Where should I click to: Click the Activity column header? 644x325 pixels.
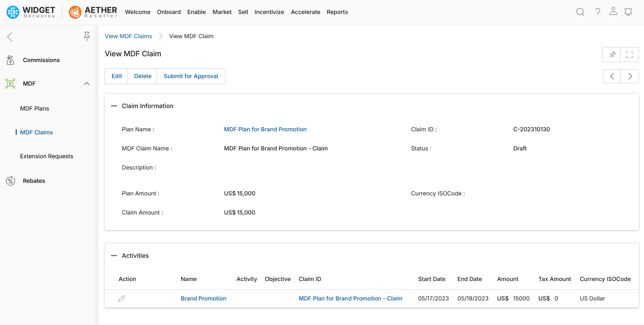247,279
